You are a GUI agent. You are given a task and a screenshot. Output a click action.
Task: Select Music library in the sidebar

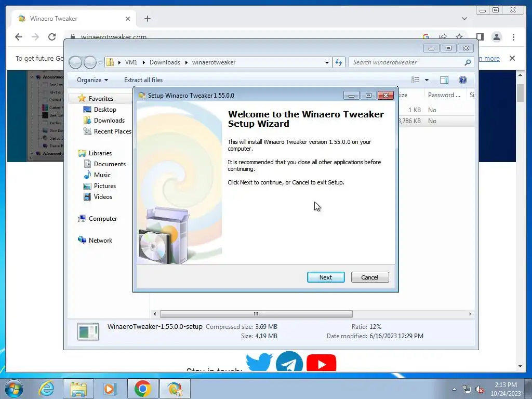point(102,175)
